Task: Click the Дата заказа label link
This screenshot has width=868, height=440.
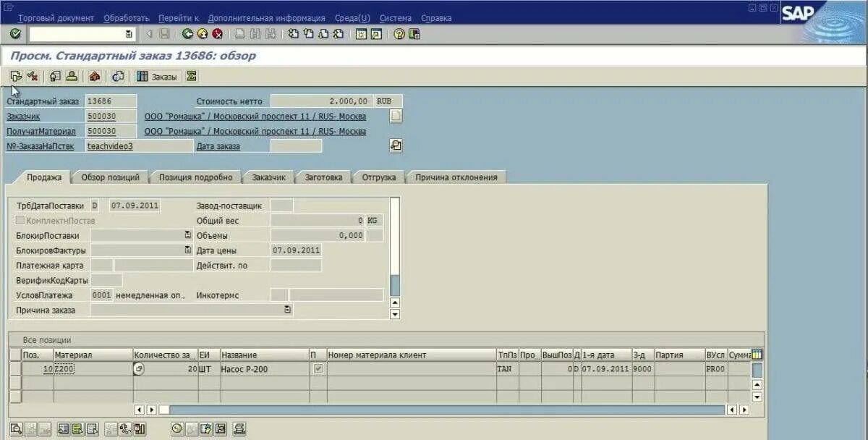Action: pos(218,146)
